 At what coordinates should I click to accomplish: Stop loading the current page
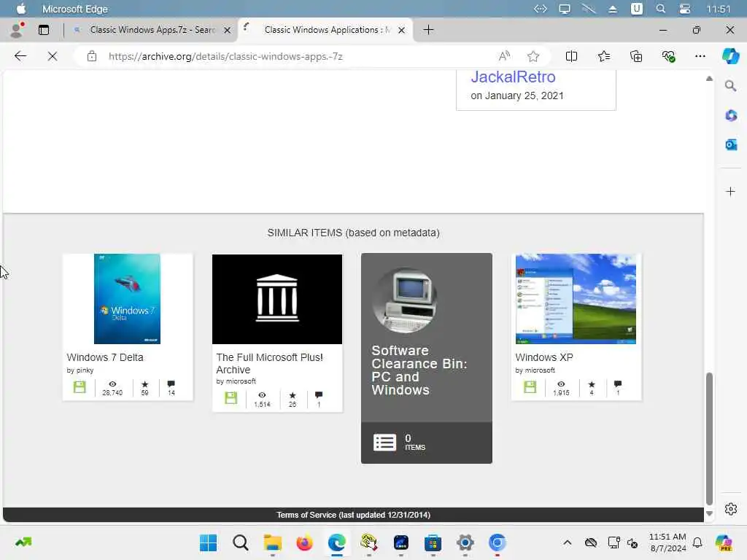(53, 56)
